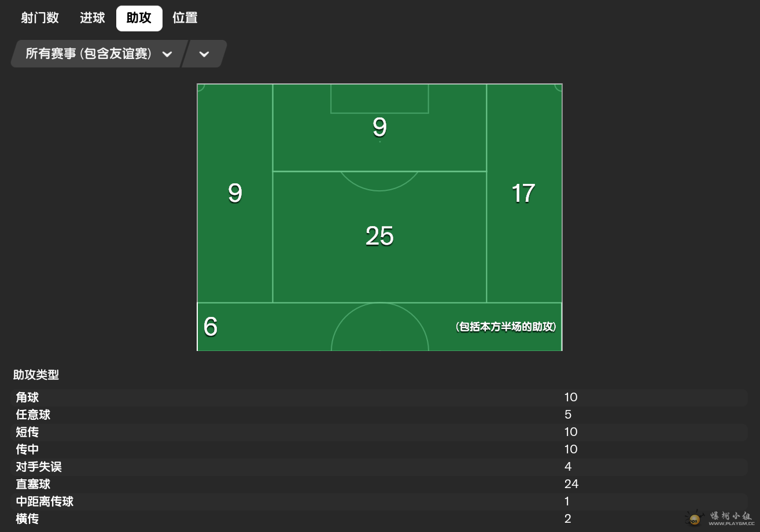Switch to the 射门数 tab
This screenshot has width=760, height=532.
[40, 18]
